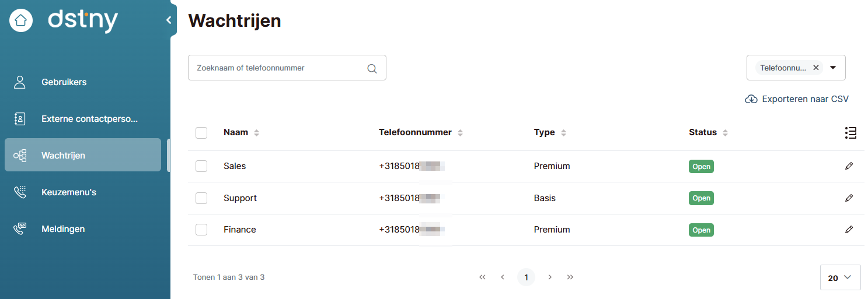Remove the Telefoonnummer filter chip
868x299 pixels.
(816, 68)
